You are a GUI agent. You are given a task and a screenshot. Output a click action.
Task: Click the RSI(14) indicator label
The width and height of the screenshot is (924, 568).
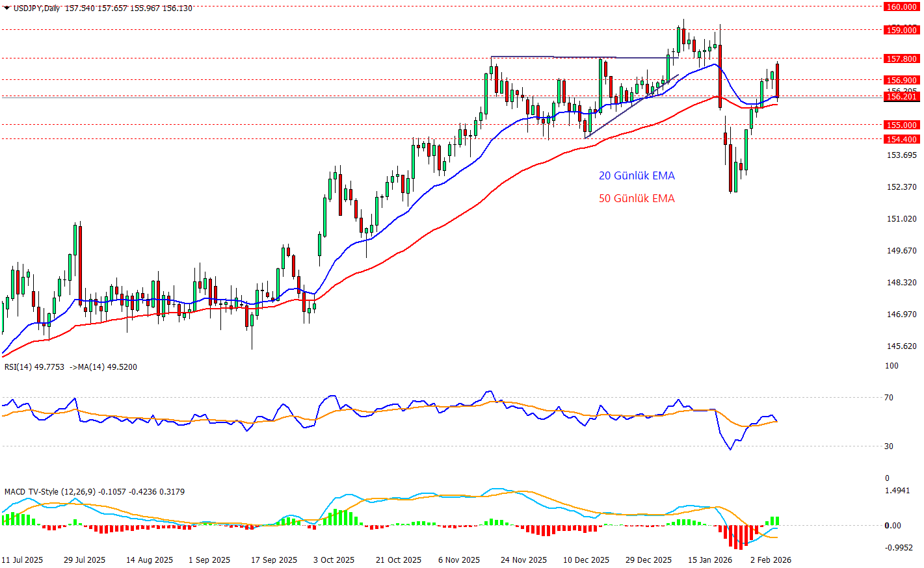point(34,367)
